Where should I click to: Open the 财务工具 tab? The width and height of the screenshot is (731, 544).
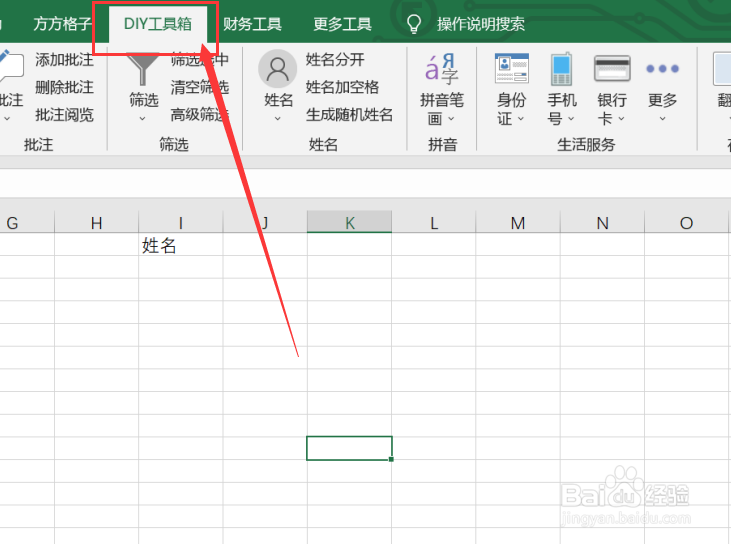coord(252,24)
